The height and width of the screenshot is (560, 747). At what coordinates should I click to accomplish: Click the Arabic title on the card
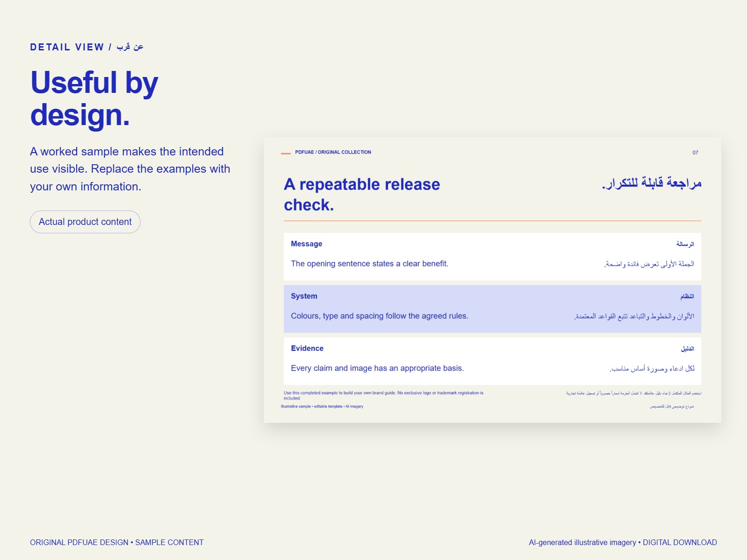pyautogui.click(x=652, y=183)
